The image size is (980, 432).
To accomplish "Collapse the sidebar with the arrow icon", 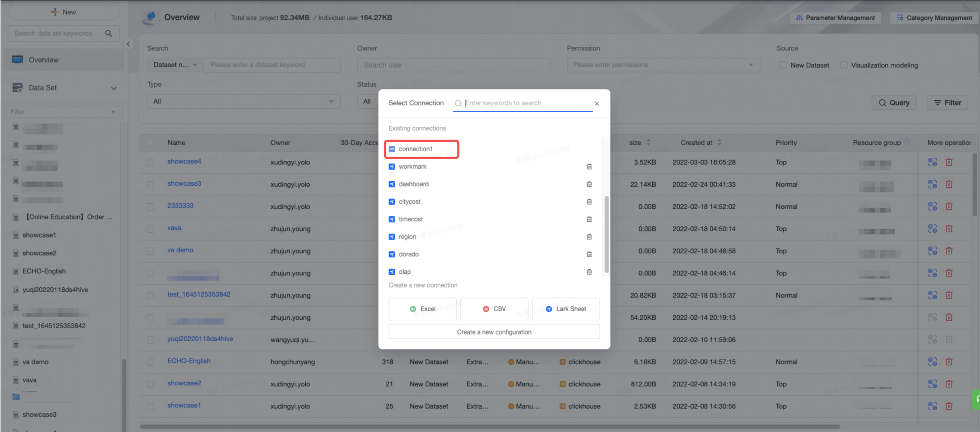I will coord(128,44).
